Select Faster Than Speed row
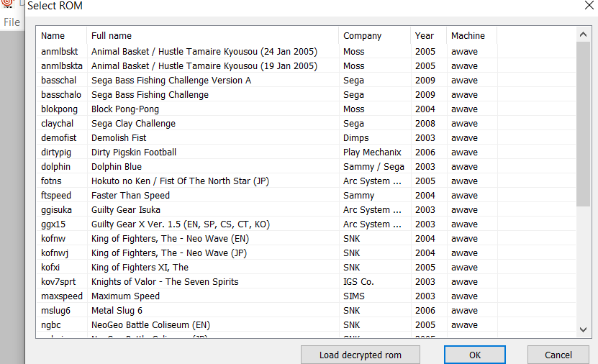Screen dimensions: 598x364 pyautogui.click(x=306, y=196)
